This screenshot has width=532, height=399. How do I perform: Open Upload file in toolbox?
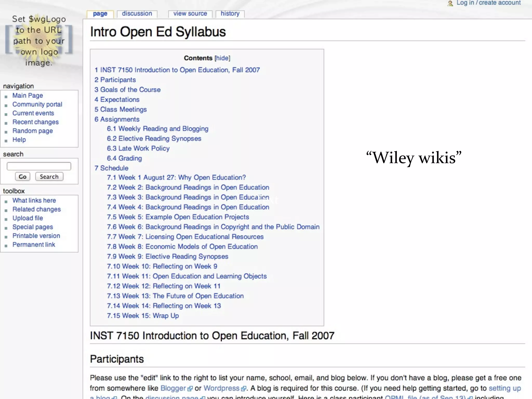28,218
